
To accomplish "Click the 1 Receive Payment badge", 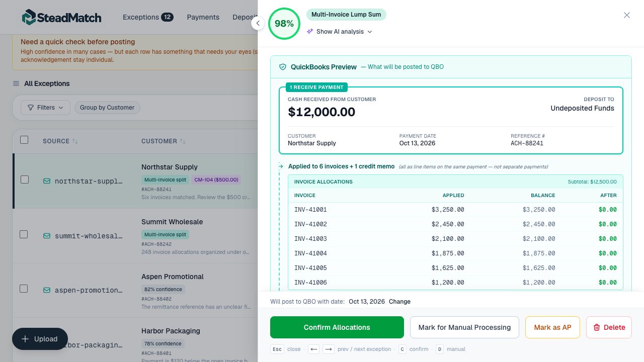I will click(316, 87).
